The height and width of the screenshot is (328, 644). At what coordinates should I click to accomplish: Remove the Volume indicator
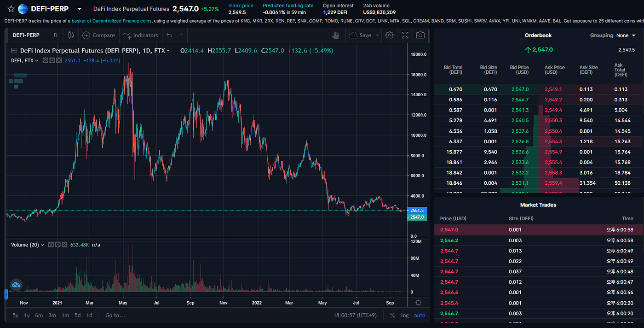[x=64, y=245]
